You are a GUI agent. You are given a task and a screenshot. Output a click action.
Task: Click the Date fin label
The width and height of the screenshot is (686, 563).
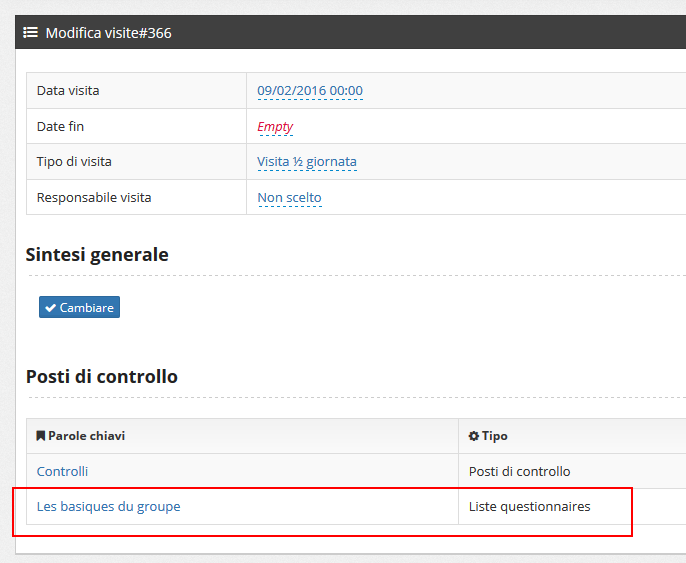point(63,127)
